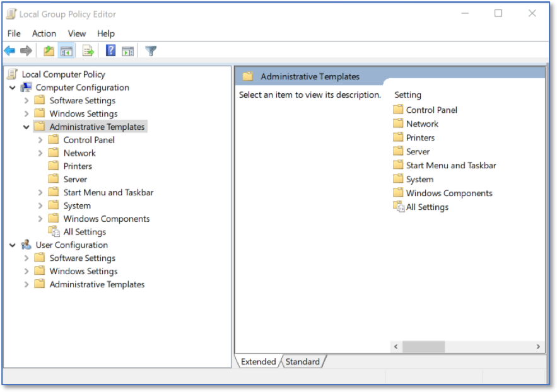Click the horizontal scrollbar thumb
Screen dimensions: 557x392
[x=423, y=347]
